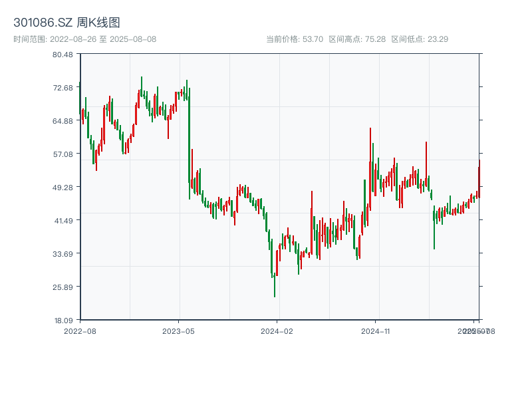Click the 2023-05 date axis label
Screen dimensions: 532x399
(x=178, y=331)
